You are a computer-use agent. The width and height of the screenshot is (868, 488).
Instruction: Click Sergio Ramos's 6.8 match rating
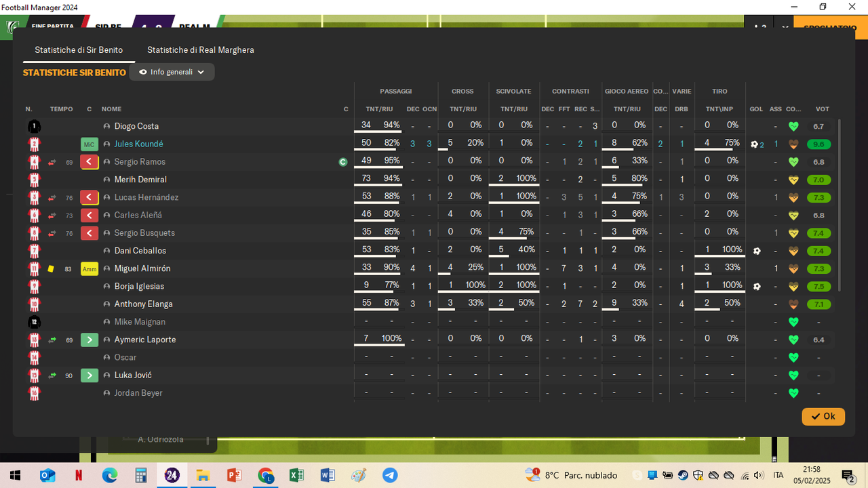pos(818,162)
